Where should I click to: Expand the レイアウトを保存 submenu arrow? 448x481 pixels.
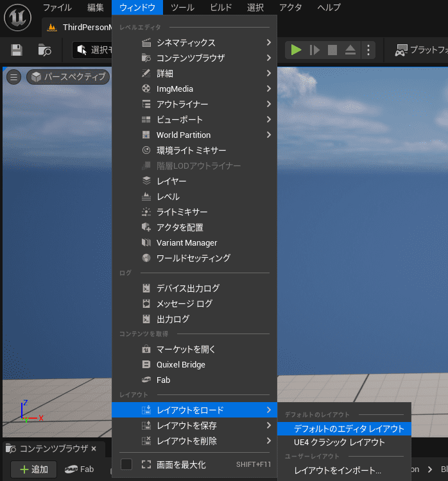click(x=269, y=425)
